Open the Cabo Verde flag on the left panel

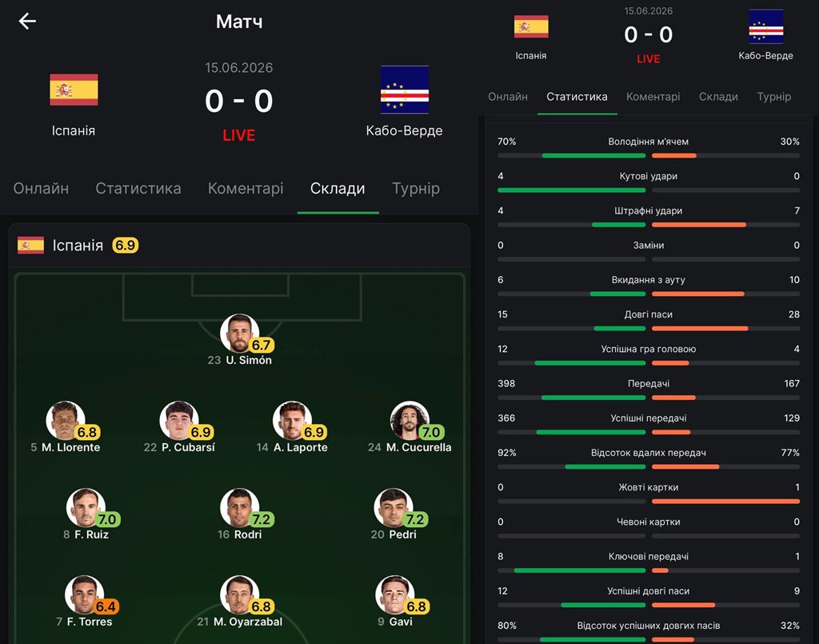pyautogui.click(x=405, y=90)
